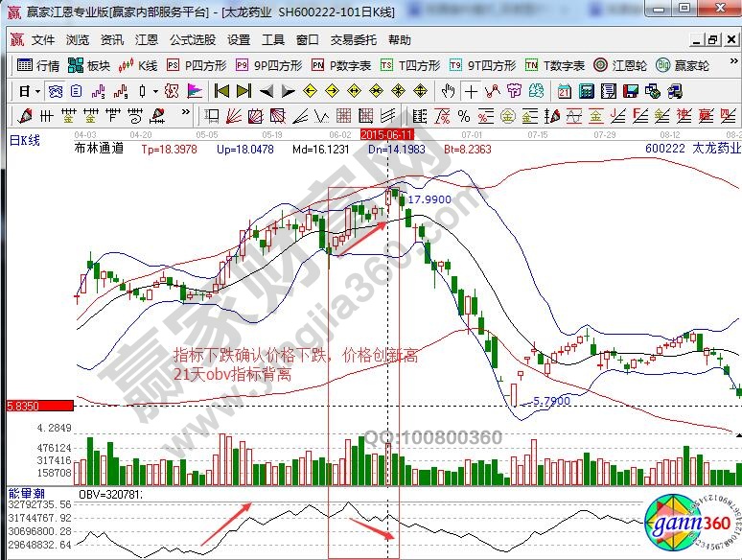Open the 设置 menu
Screen dimensions: 742x560
239,40
